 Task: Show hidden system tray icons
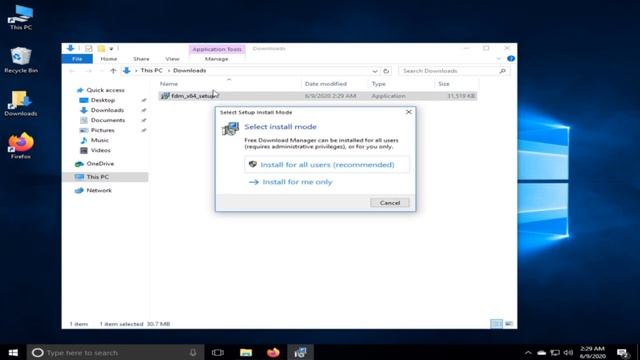pyautogui.click(x=528, y=353)
